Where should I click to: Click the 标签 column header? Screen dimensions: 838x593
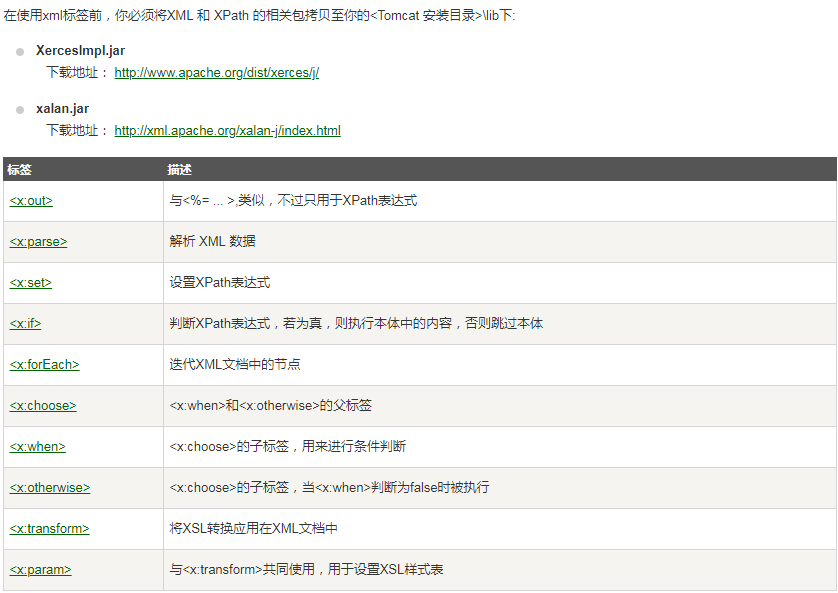click(x=19, y=170)
